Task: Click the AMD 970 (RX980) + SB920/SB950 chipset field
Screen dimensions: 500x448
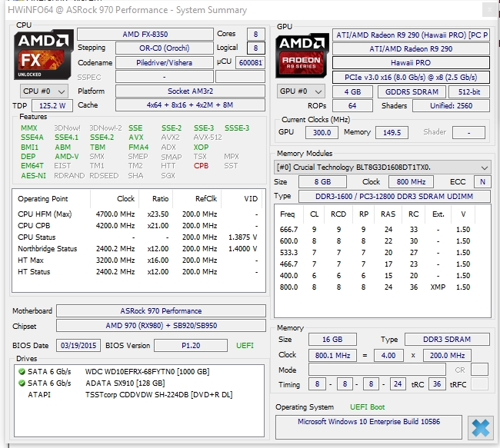Action: pyautogui.click(x=161, y=326)
